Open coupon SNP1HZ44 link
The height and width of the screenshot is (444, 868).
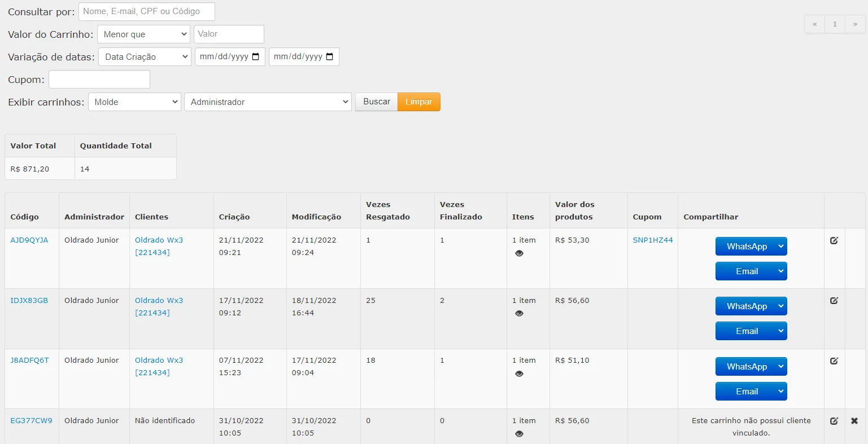[x=653, y=240]
